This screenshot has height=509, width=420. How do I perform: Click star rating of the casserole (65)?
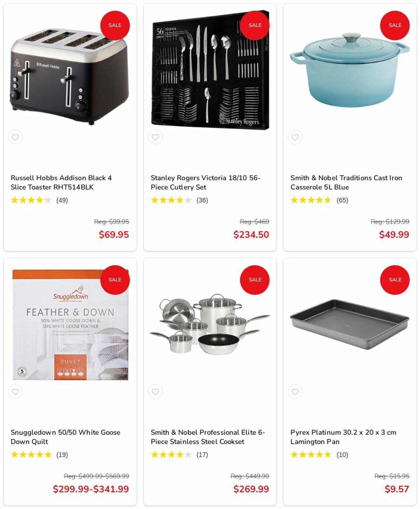point(311,200)
